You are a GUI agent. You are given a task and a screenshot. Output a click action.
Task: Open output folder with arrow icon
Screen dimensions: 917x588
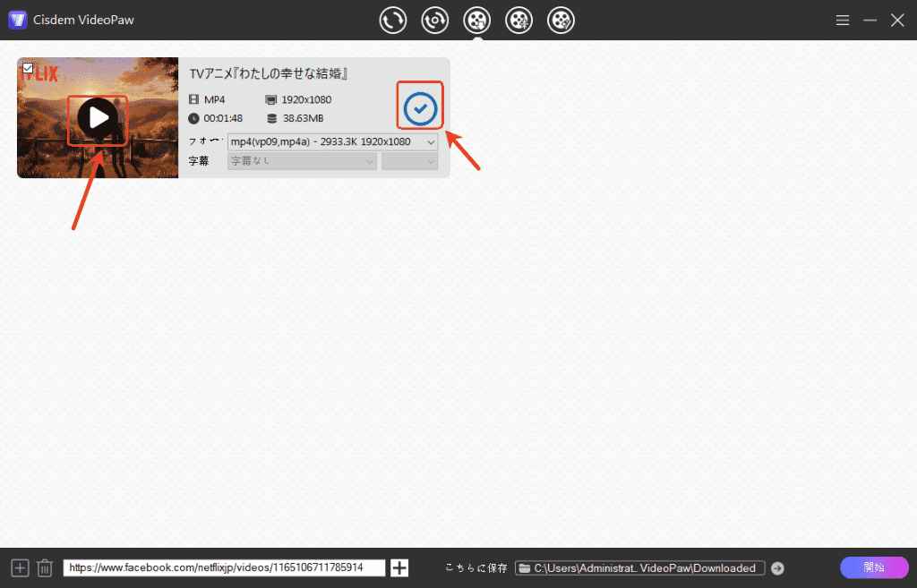coord(777,568)
